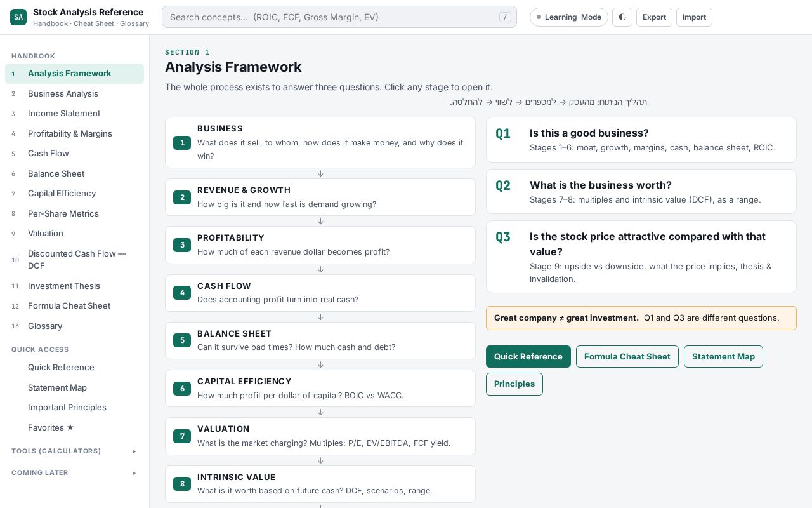The image size is (812, 508).
Task: Click the Export button
Action: coord(654,17)
